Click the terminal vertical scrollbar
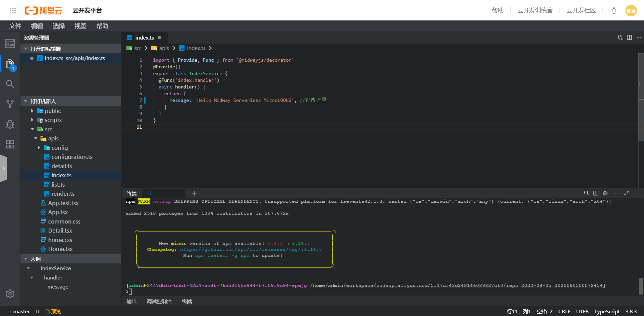The width and height of the screenshot is (644, 316). pos(641,286)
